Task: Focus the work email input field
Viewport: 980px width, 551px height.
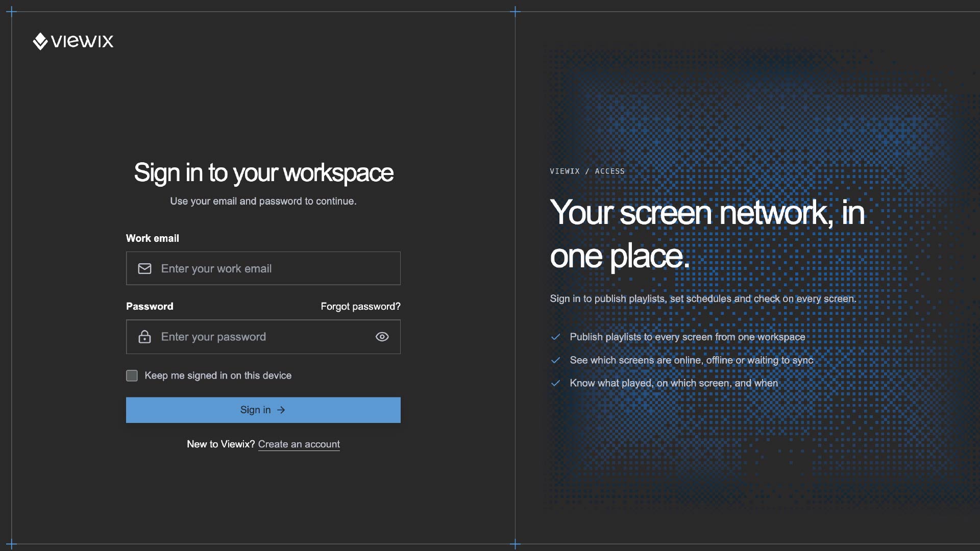Action: [x=263, y=268]
